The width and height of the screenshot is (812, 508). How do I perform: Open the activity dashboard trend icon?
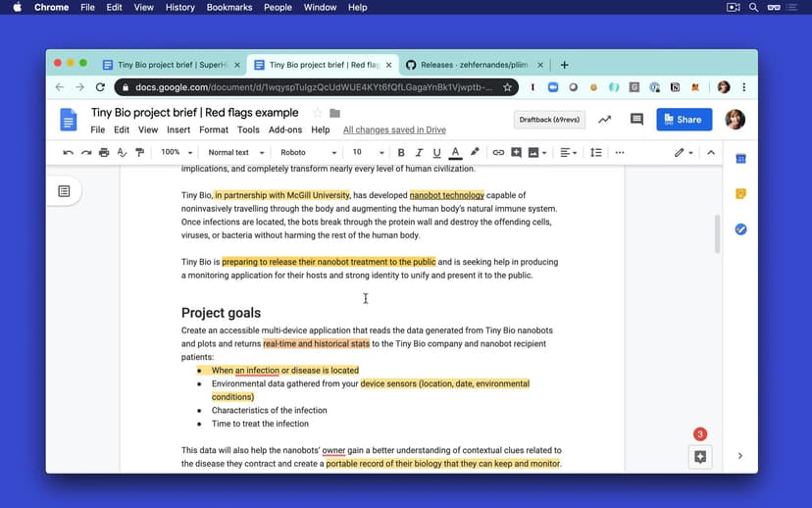(604, 120)
